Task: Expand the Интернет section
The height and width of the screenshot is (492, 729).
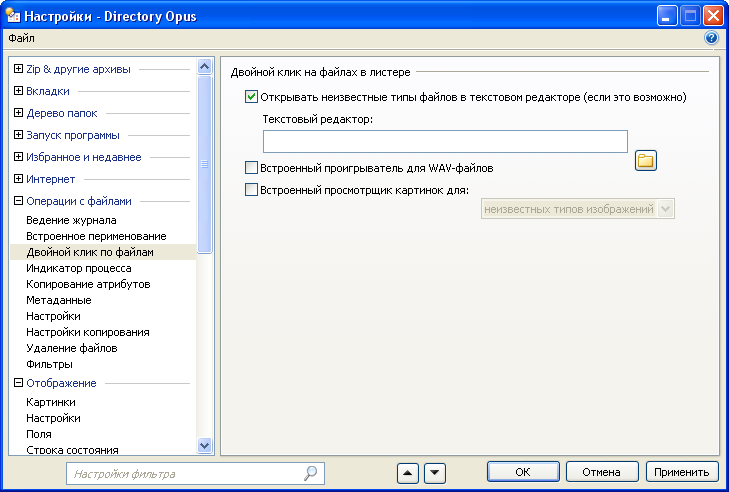Action: pyautogui.click(x=18, y=179)
